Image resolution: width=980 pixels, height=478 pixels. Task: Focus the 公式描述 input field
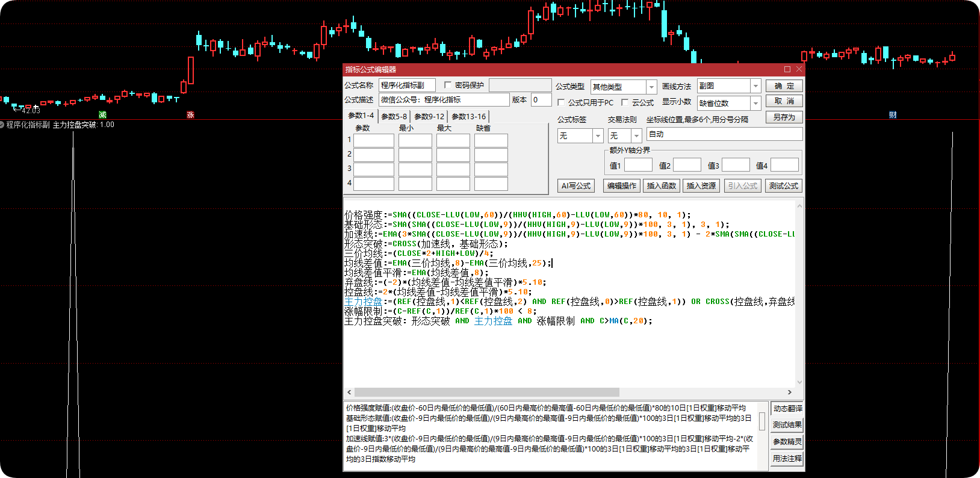[x=444, y=100]
